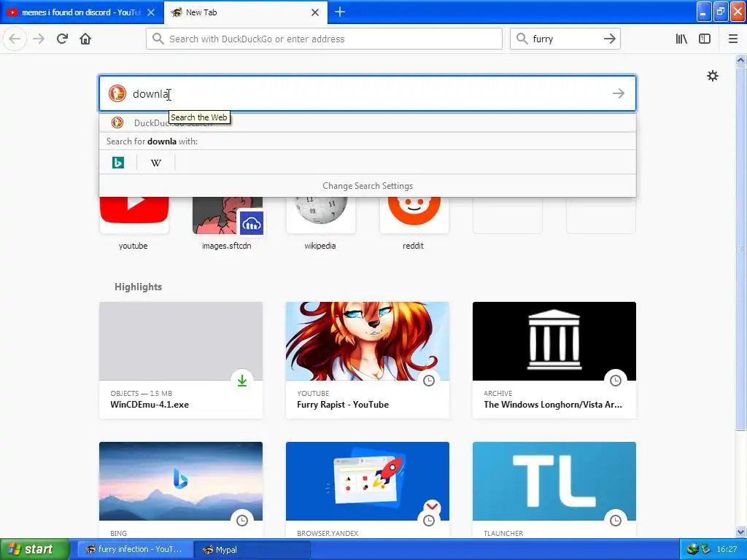Image resolution: width=747 pixels, height=560 pixels.
Task: Go back with the browser back arrow
Action: [x=15, y=39]
